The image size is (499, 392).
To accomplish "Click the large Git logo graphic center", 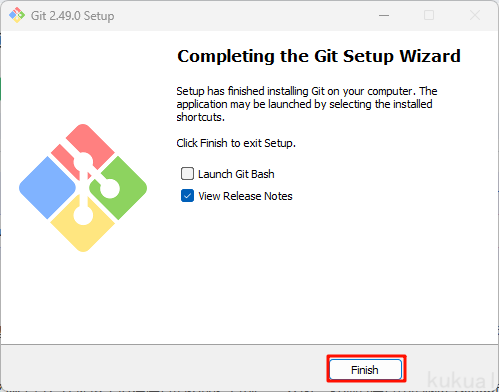I will coord(83,188).
